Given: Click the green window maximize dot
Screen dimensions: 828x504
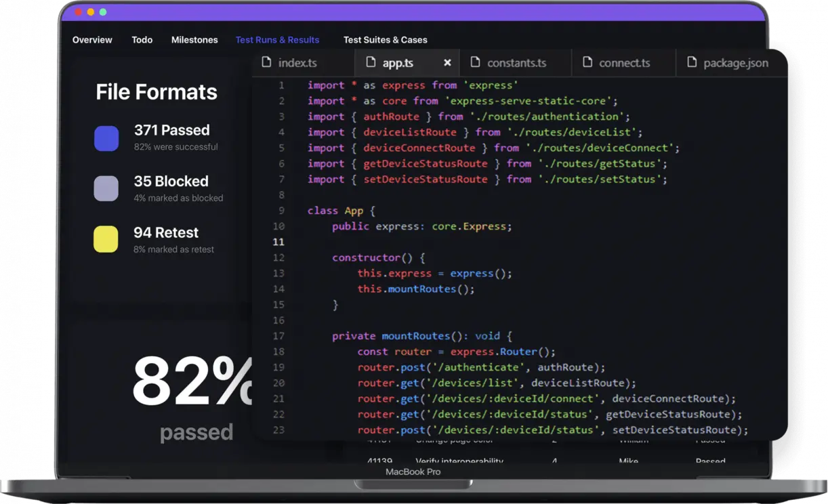Looking at the screenshot, I should coord(103,12).
